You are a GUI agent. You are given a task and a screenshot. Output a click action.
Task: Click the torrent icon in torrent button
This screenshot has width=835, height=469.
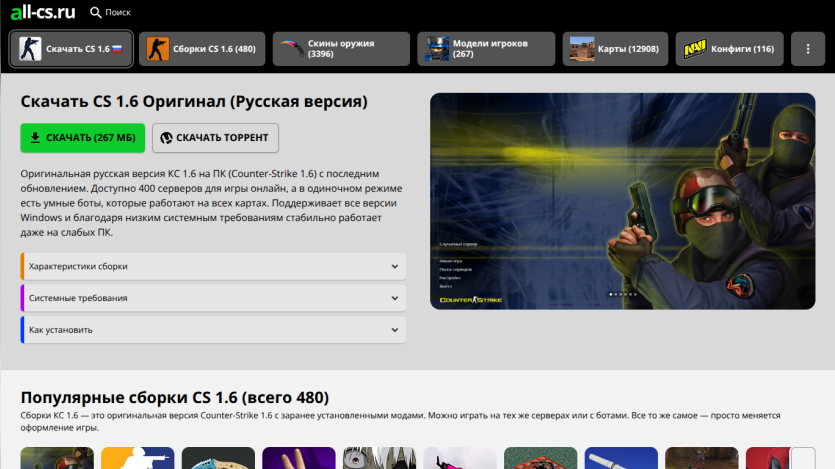pos(166,138)
